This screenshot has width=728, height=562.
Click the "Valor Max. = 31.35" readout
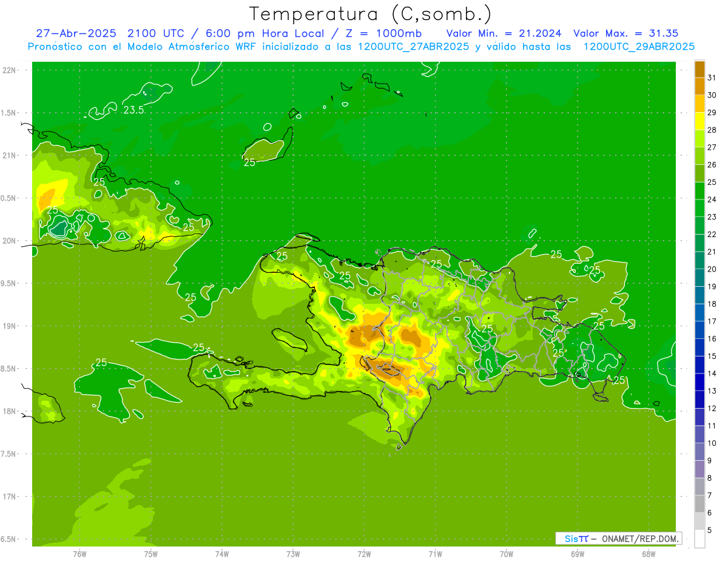tap(625, 33)
